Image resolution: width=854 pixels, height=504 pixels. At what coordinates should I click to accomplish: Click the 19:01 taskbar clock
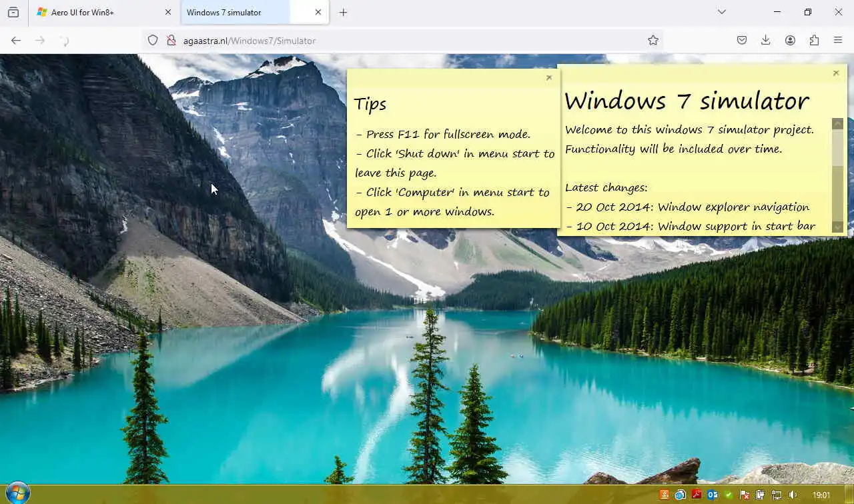pos(821,495)
